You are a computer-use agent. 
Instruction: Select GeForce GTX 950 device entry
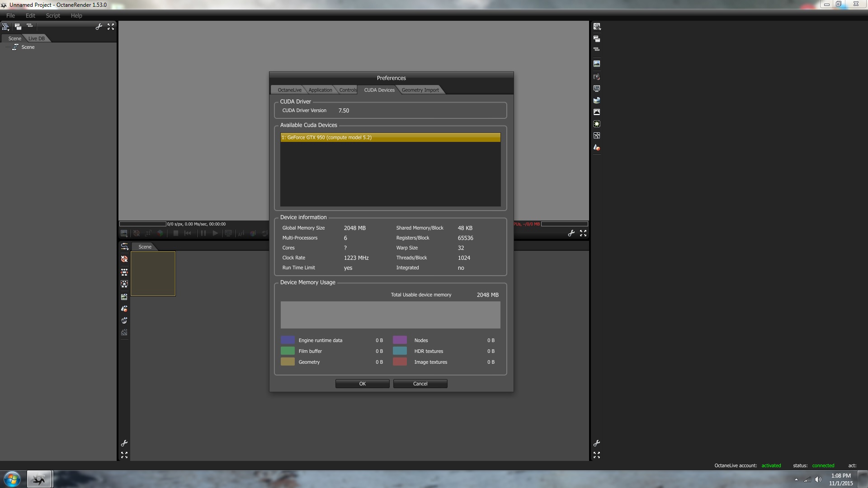(x=390, y=137)
